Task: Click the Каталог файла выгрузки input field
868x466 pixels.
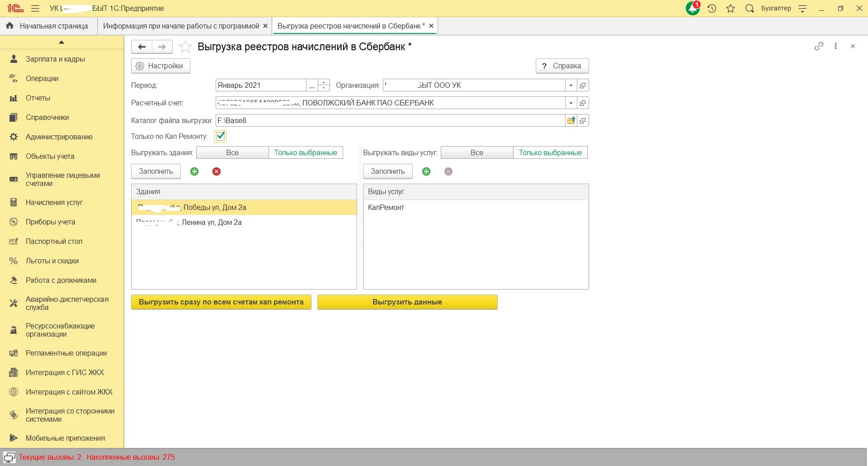Action: click(x=390, y=120)
